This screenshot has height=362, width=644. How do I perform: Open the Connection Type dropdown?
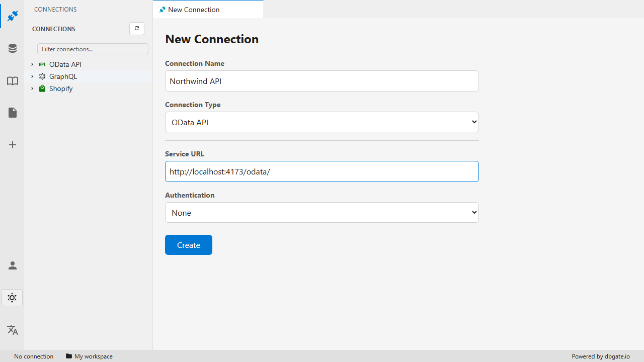(x=322, y=122)
